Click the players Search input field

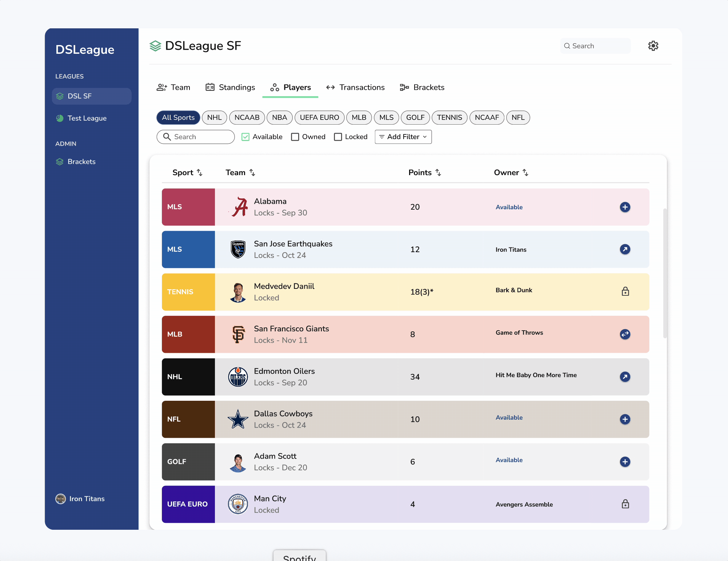[196, 137]
